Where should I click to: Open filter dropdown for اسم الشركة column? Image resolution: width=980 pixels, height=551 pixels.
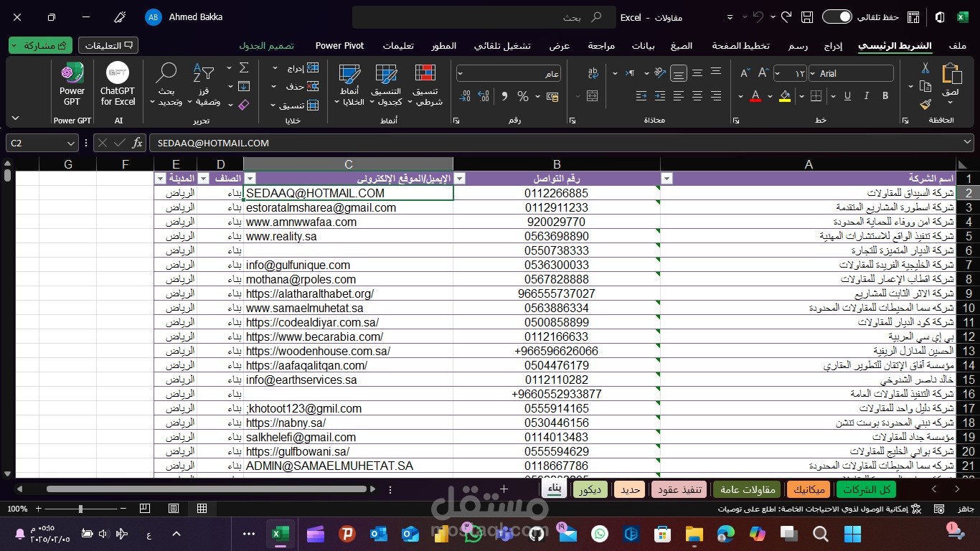click(666, 179)
